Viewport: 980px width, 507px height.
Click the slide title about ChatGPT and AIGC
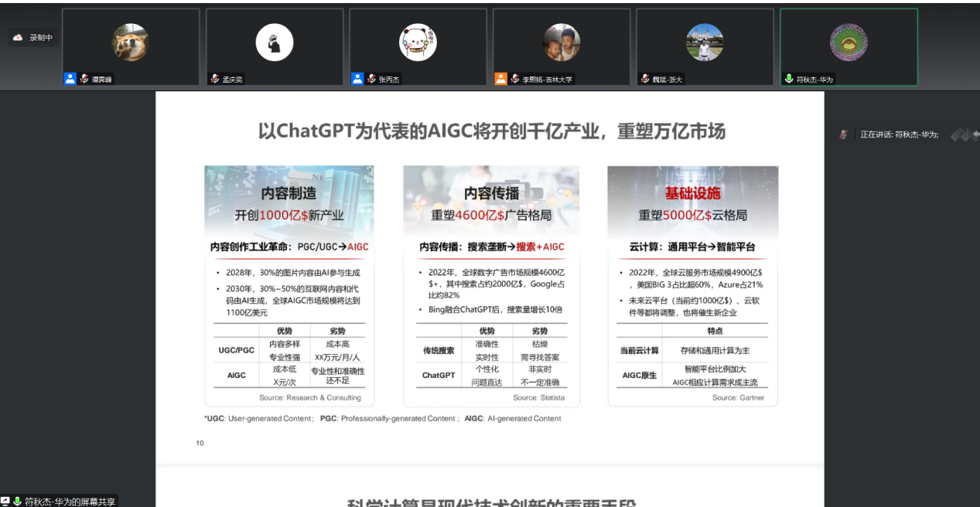pos(491,131)
